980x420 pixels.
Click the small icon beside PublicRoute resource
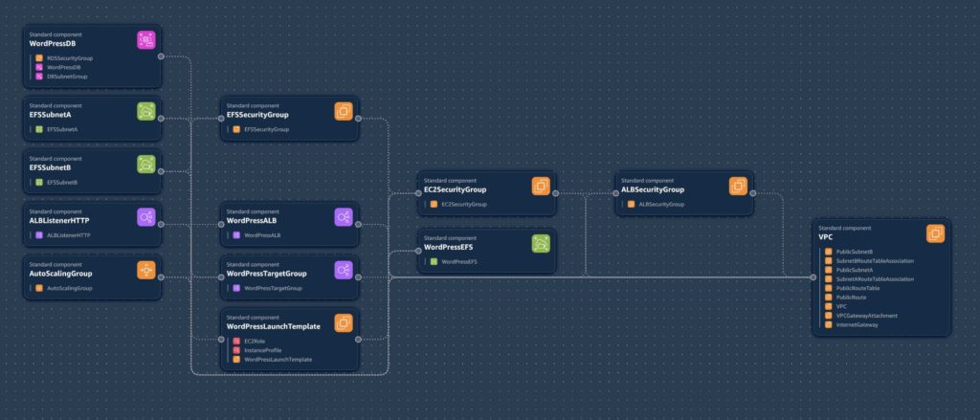828,298
